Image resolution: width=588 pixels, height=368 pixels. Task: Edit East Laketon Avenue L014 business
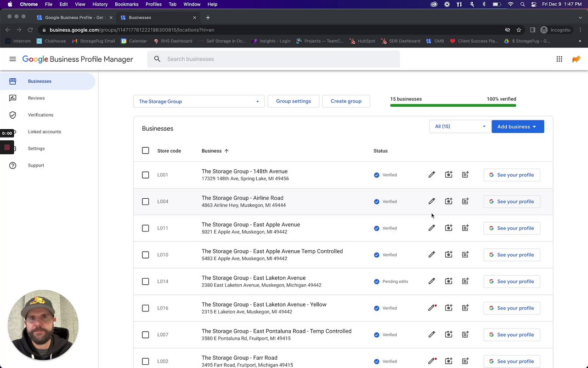pyautogui.click(x=432, y=282)
